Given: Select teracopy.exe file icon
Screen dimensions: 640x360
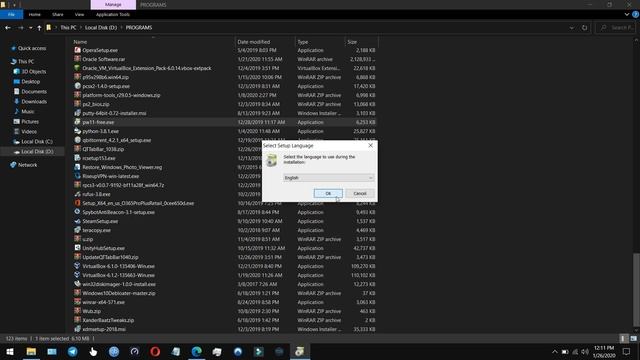Looking at the screenshot, I should (x=77, y=230).
